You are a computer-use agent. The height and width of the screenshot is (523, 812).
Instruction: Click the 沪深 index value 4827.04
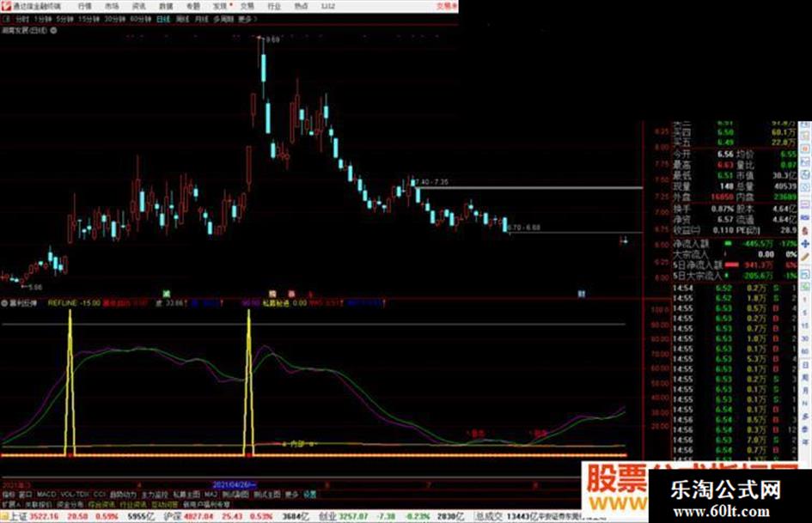click(199, 516)
